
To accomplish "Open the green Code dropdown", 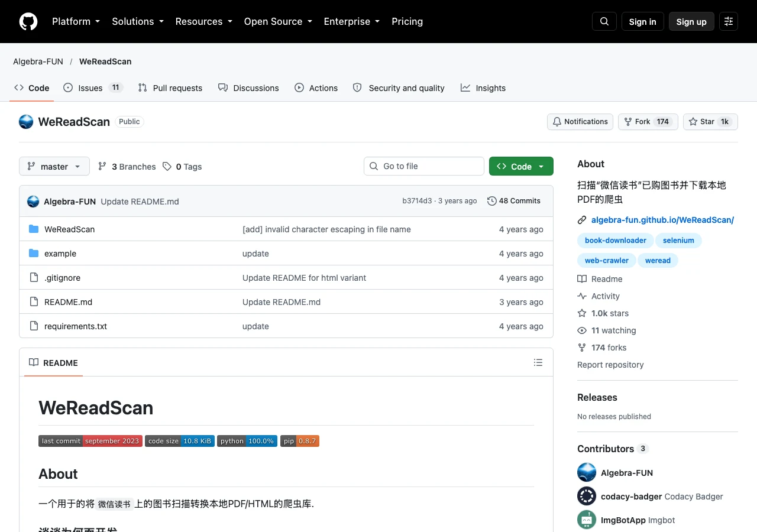I will [x=521, y=166].
